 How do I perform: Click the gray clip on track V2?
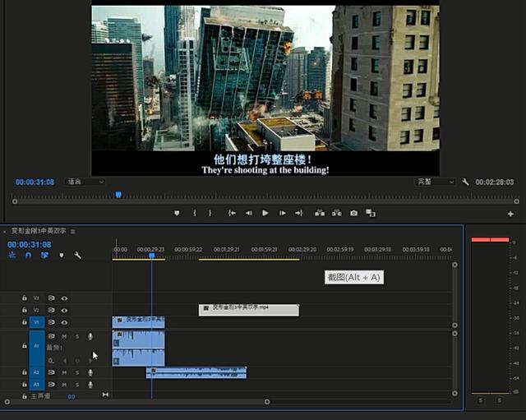pos(248,310)
